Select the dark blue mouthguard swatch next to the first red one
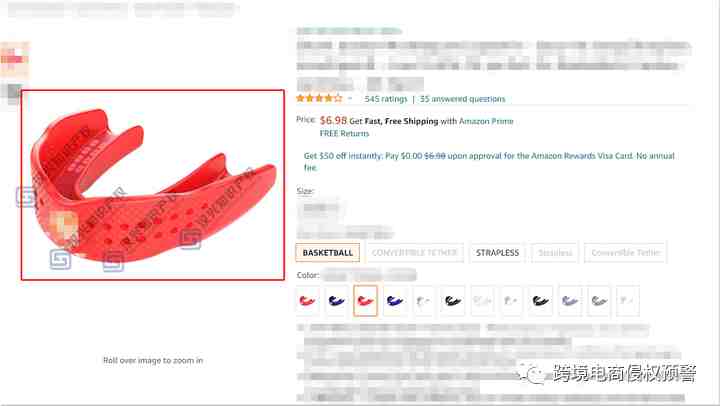Viewport: 720px width, 406px height. pyautogui.click(x=336, y=301)
